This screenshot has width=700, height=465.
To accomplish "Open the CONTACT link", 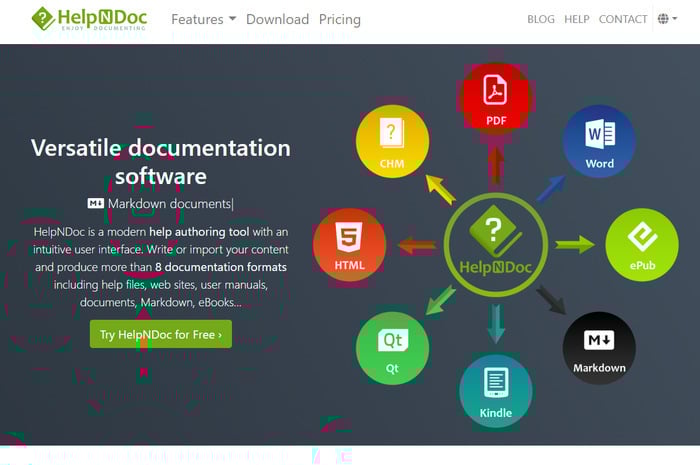I will click(623, 19).
